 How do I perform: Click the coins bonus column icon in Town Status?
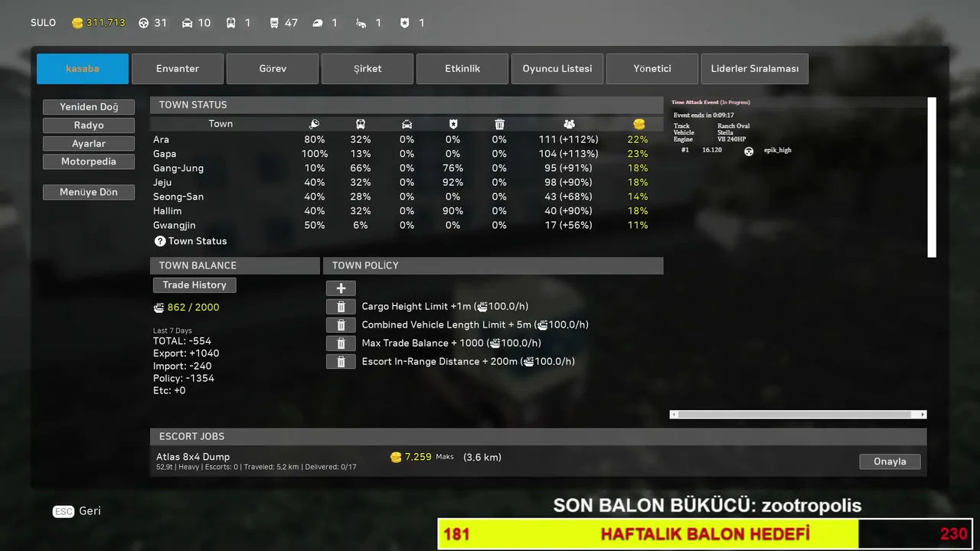tap(639, 124)
